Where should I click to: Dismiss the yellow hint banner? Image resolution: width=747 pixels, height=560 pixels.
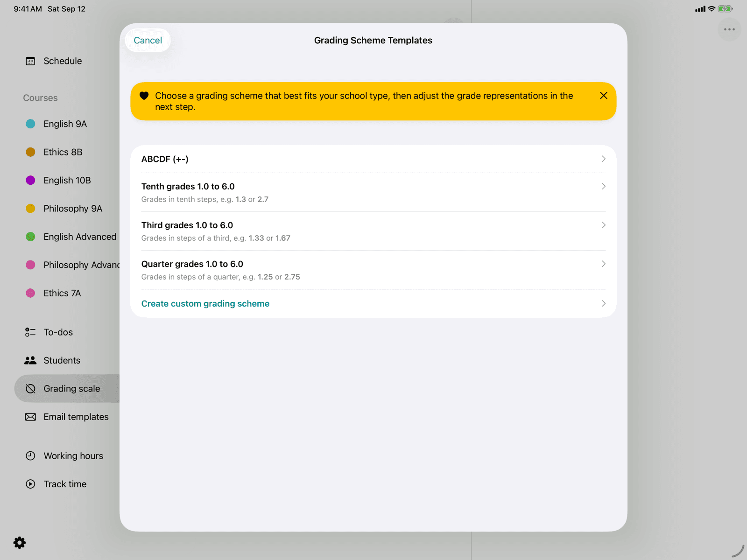click(604, 96)
